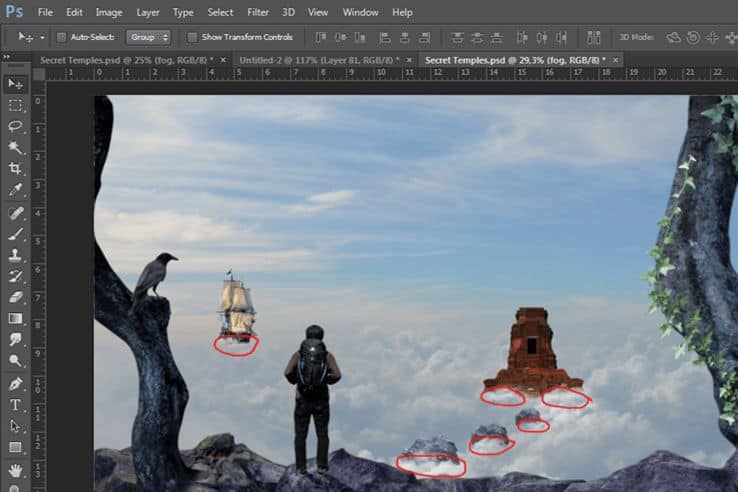738x492 pixels.
Task: Select the Horizontal Type tool
Action: 15,405
